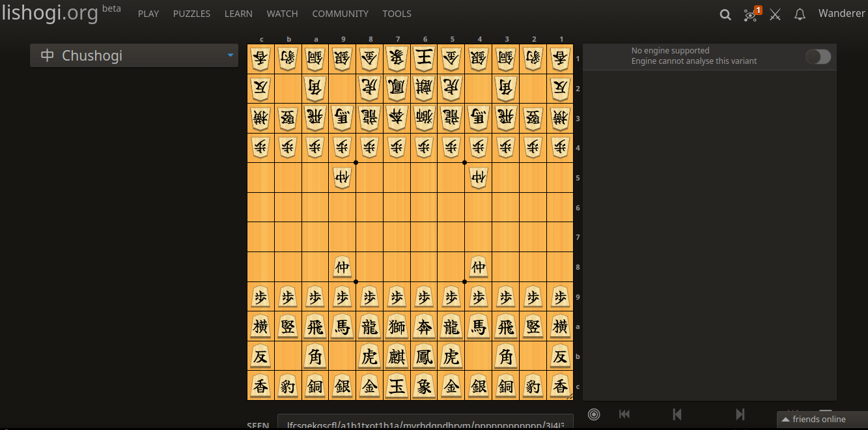Open the PUZZLES menu
Viewport: 868px width, 430px height.
coord(191,14)
